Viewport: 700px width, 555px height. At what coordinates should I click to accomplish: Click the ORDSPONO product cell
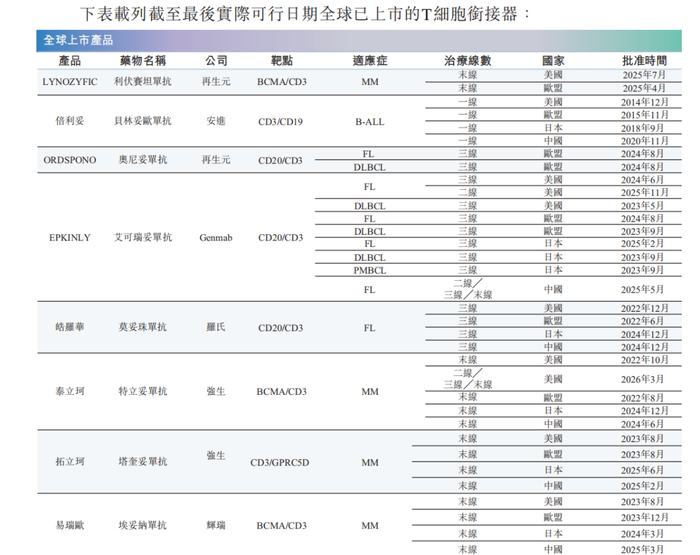point(70,160)
